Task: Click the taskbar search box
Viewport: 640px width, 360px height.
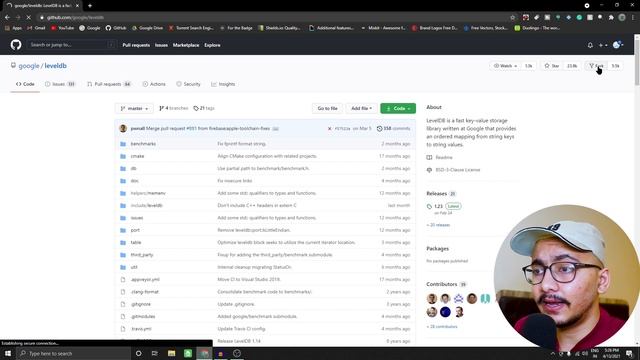Action: [73, 353]
